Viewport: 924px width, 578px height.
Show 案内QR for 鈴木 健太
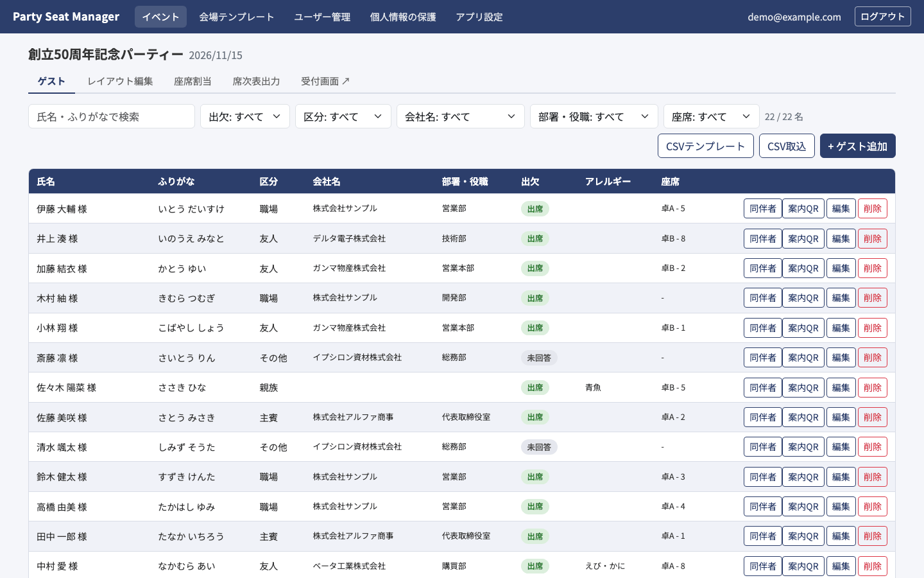[x=803, y=477]
